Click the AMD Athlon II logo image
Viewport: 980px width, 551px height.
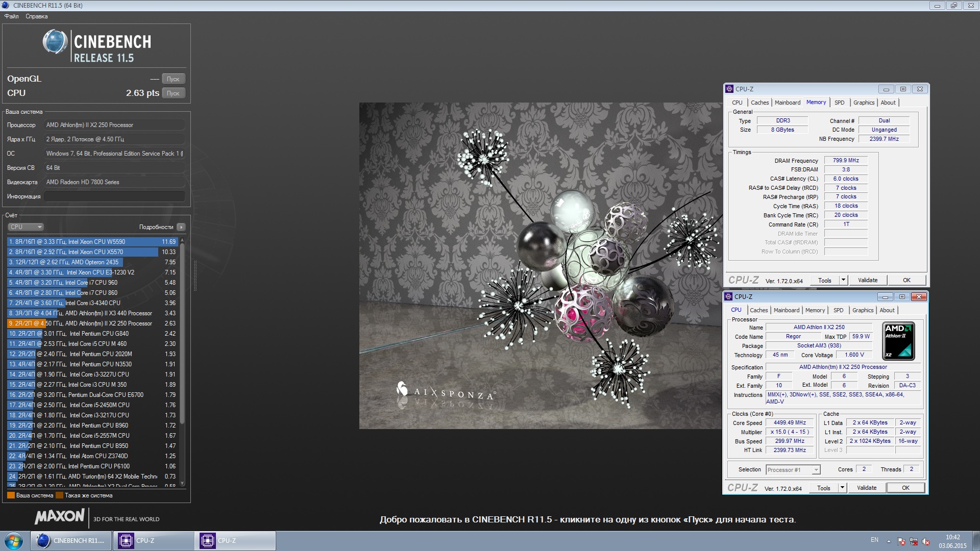[x=898, y=341]
